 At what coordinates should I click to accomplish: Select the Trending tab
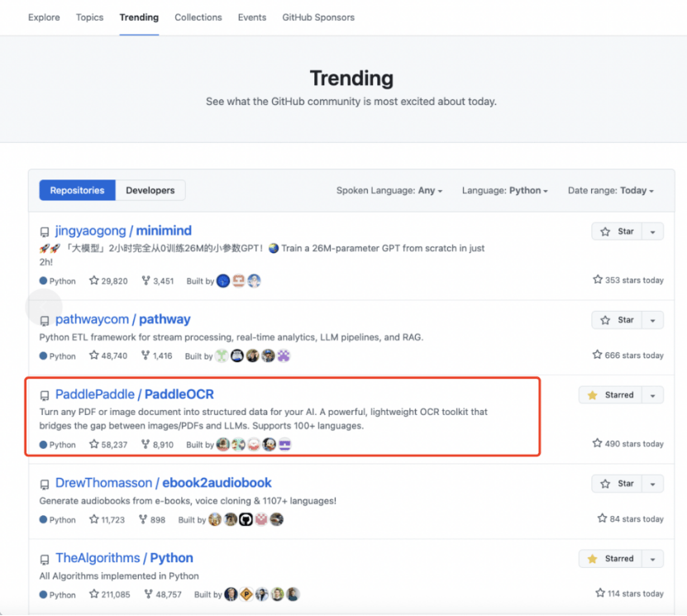pos(139,17)
